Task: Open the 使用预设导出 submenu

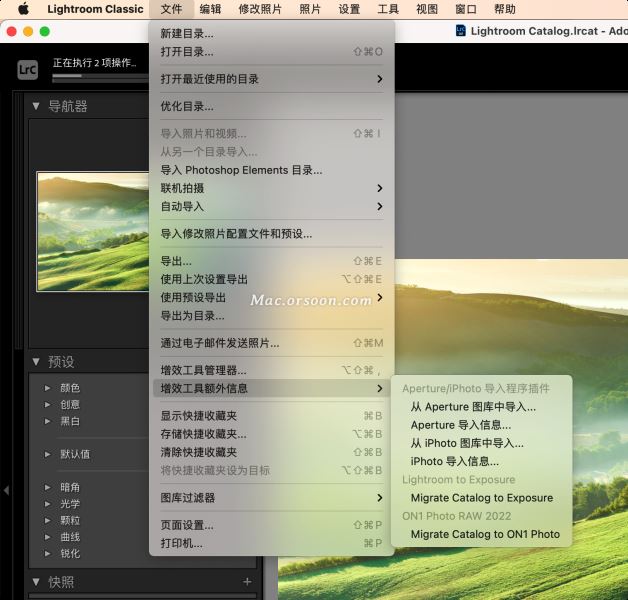Action: tap(272, 298)
